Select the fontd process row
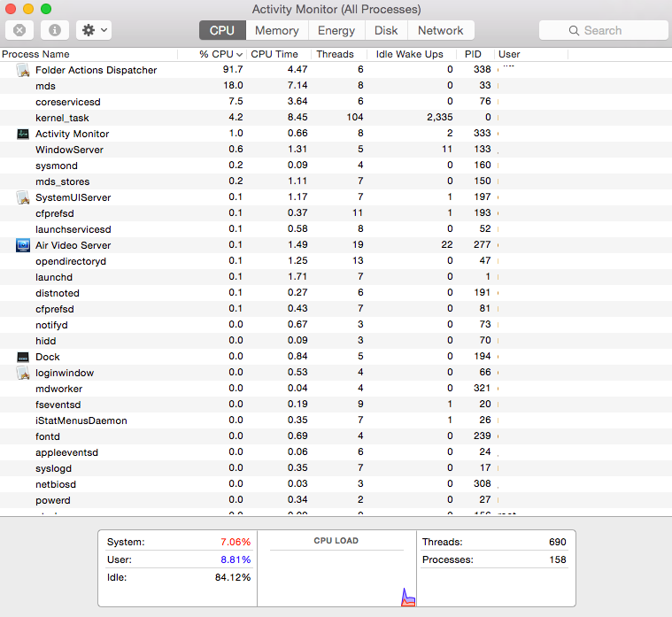Viewport: 672px width, 617px height. click(336, 436)
